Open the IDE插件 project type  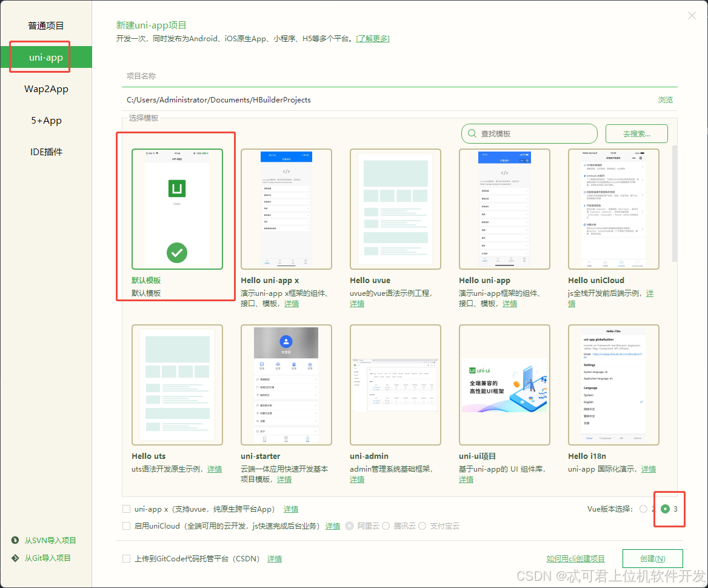tap(46, 152)
